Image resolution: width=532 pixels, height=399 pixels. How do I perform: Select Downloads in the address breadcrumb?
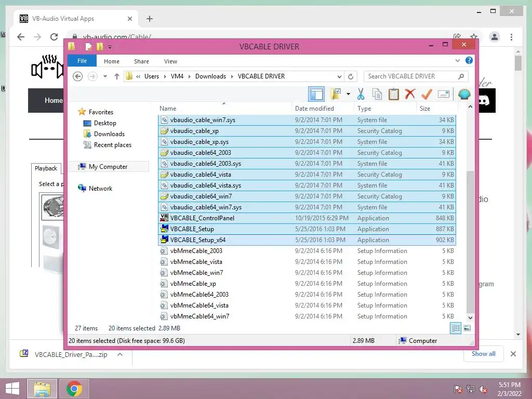210,76
